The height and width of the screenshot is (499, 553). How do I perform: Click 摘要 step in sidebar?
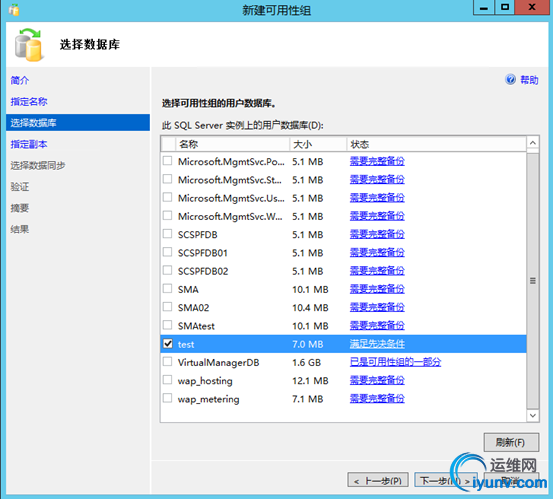click(20, 208)
